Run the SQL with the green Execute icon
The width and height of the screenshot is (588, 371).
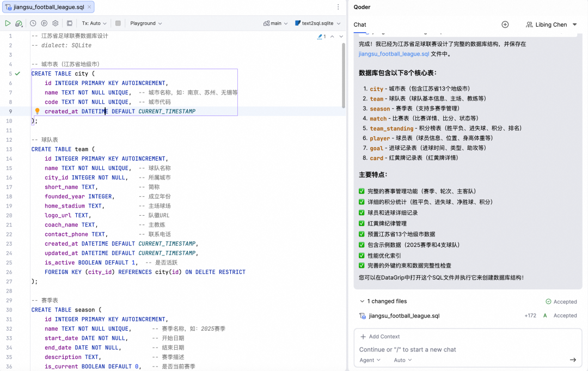coord(8,23)
